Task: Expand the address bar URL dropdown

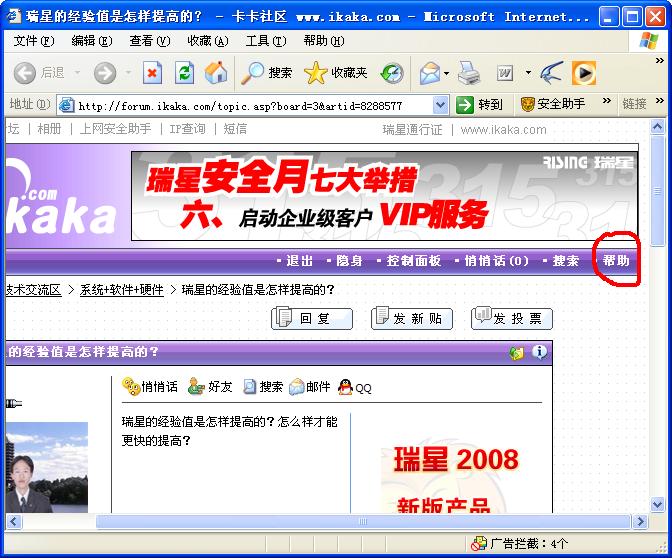Action: tap(441, 105)
